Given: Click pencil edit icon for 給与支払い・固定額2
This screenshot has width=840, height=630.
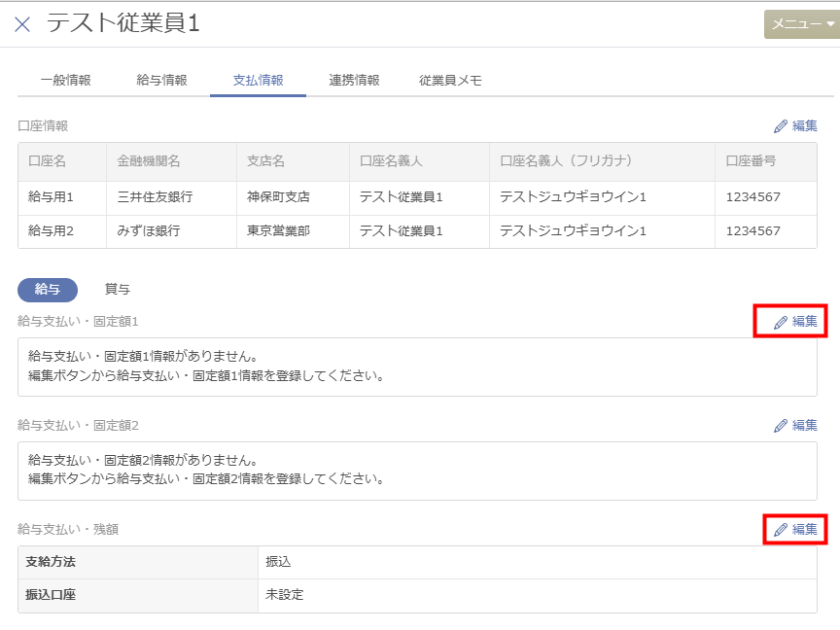Looking at the screenshot, I should pos(781,426).
